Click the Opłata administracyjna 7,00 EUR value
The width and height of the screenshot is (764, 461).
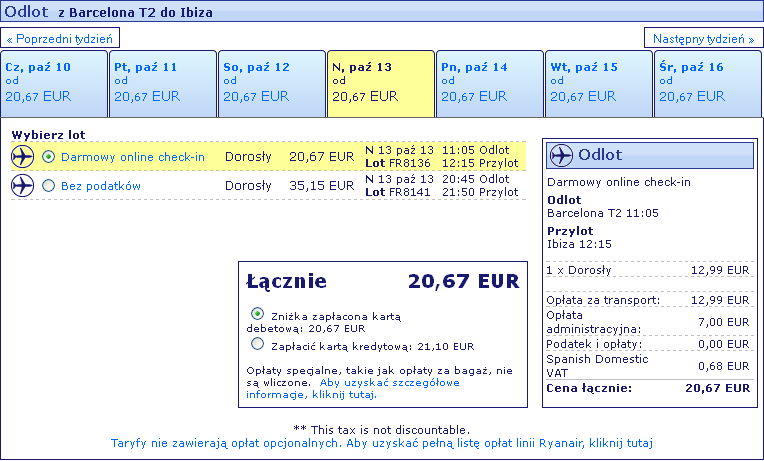[724, 322]
